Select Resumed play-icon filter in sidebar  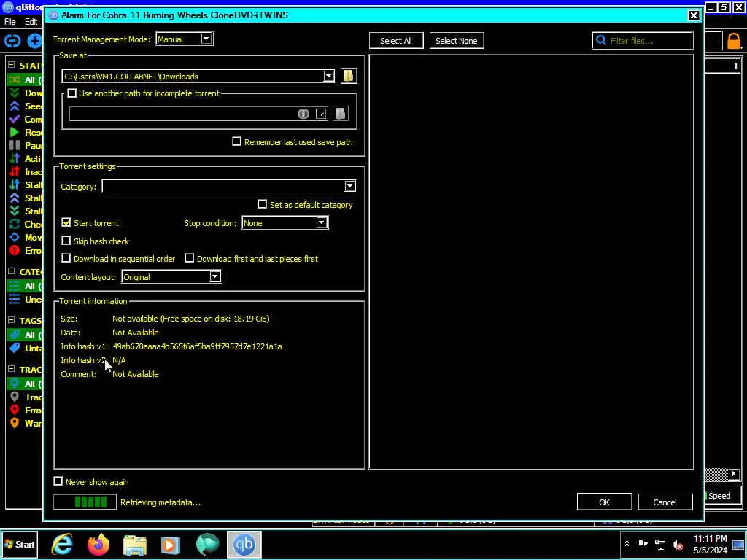(x=26, y=133)
